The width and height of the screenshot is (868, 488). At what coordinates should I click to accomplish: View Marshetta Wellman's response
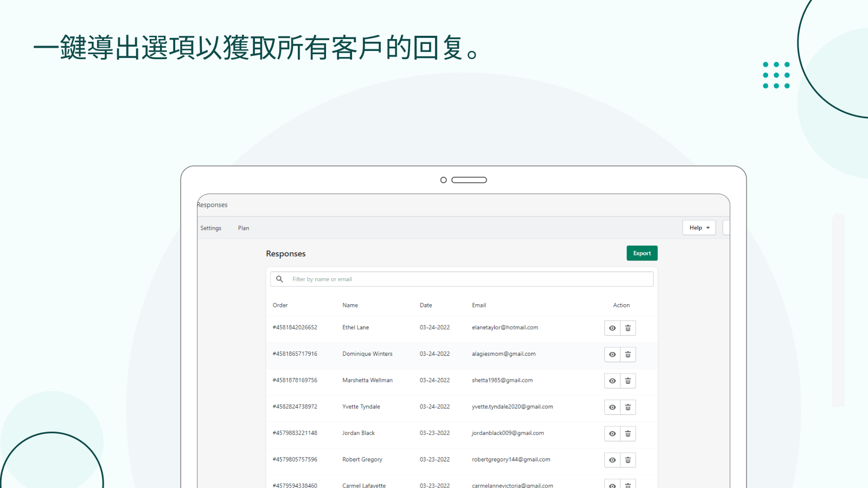[x=612, y=381]
